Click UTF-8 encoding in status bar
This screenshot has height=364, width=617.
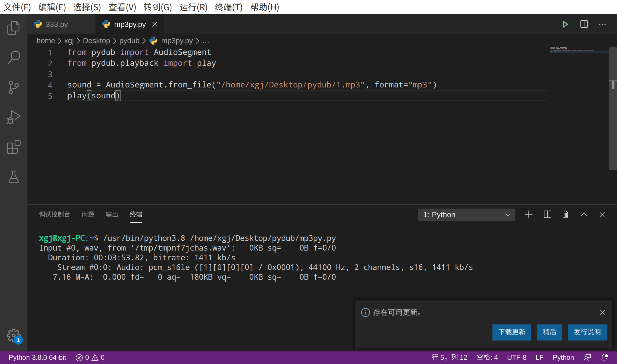click(517, 357)
